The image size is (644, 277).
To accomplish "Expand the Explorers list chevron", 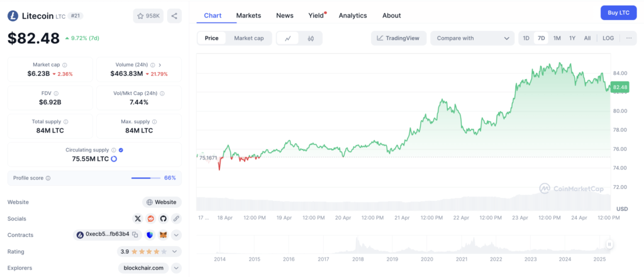I will click(176, 268).
